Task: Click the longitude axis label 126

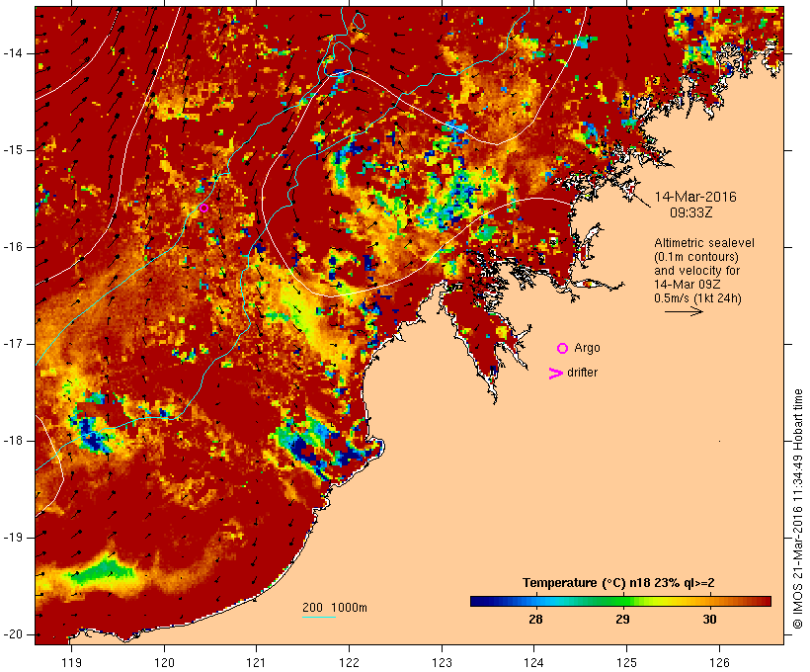Action: [x=719, y=662]
